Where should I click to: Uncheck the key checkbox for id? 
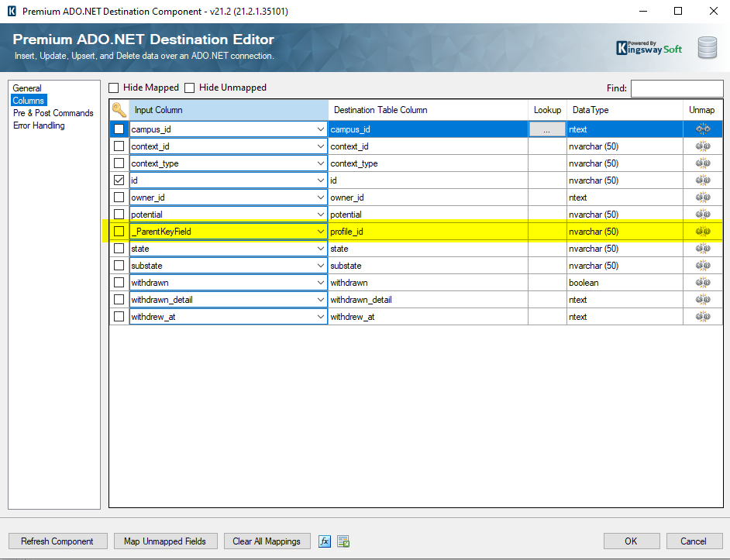[119, 180]
